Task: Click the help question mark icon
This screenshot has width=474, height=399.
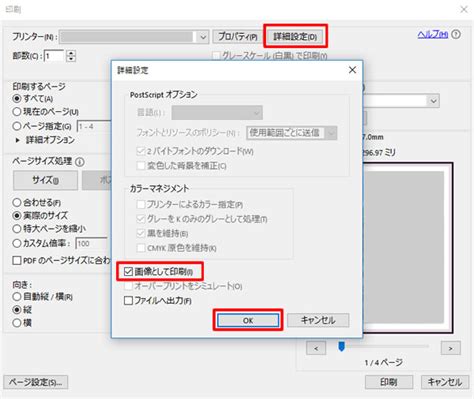Action: pyautogui.click(x=456, y=34)
